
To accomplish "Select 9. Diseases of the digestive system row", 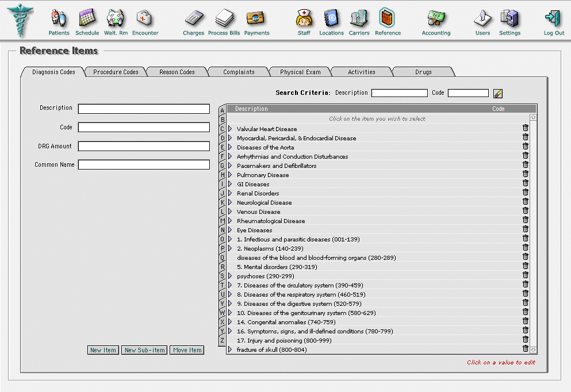I will point(378,303).
